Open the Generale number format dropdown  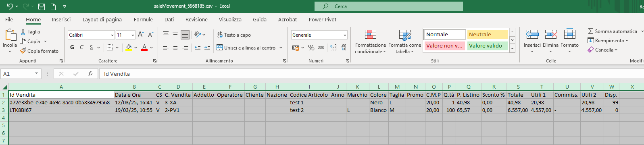click(345, 35)
